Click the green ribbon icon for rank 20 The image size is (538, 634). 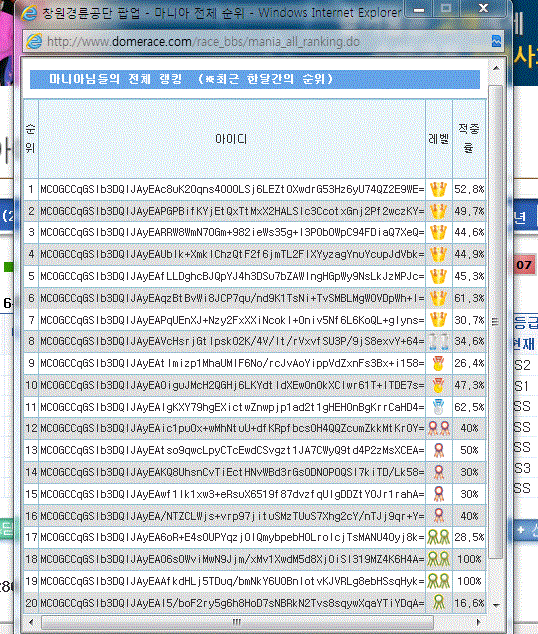439,602
